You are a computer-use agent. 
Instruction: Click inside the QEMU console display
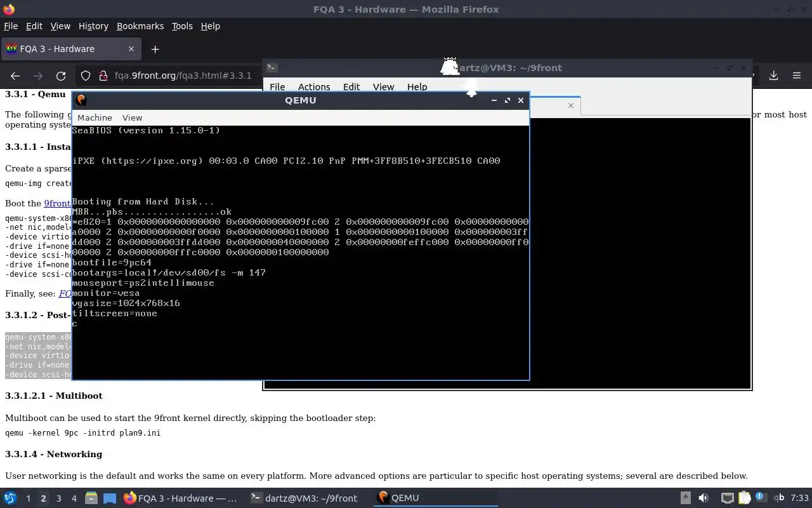point(300,252)
